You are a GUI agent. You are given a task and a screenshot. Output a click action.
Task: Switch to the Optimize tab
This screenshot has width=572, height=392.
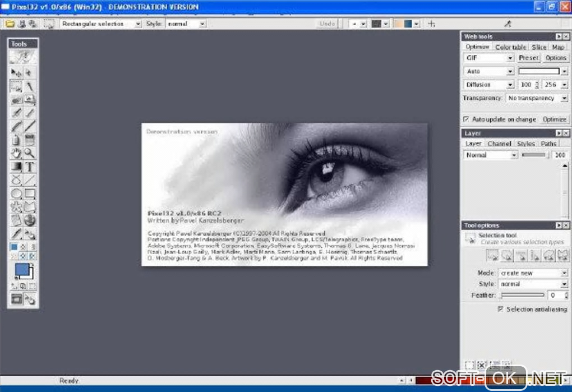pos(477,47)
